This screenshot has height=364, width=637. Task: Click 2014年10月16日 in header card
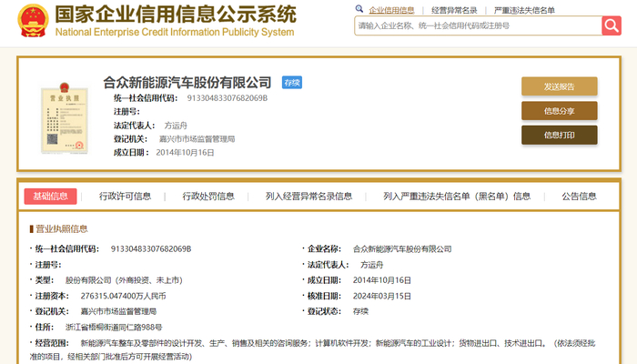pos(185,152)
